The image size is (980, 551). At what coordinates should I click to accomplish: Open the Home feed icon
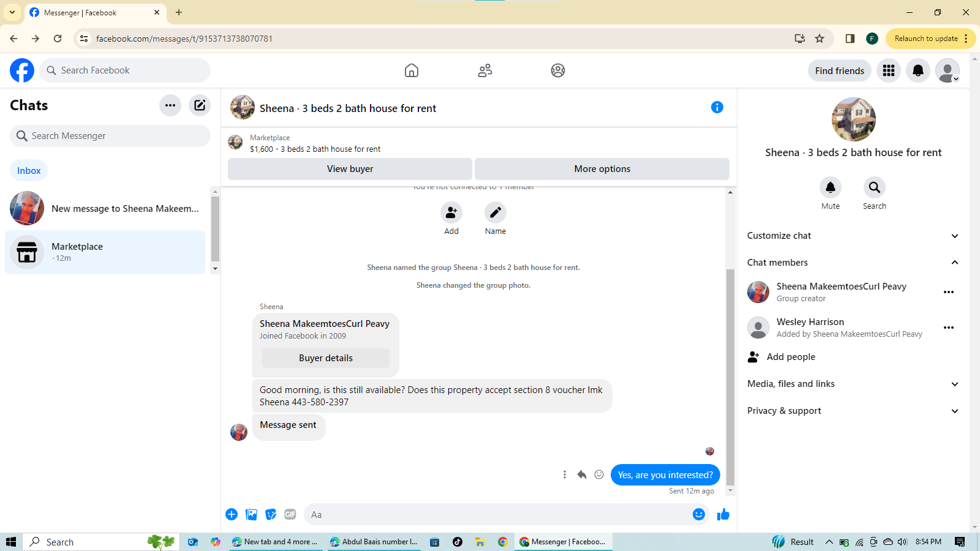(412, 70)
